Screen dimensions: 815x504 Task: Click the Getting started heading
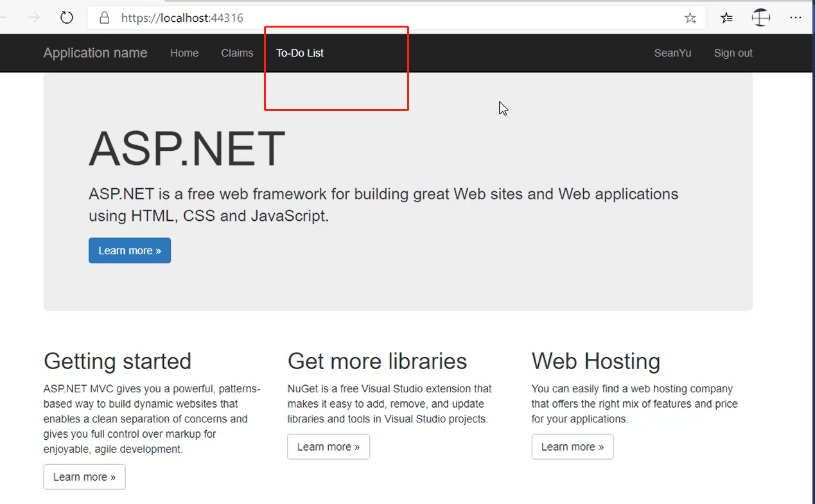click(x=118, y=361)
